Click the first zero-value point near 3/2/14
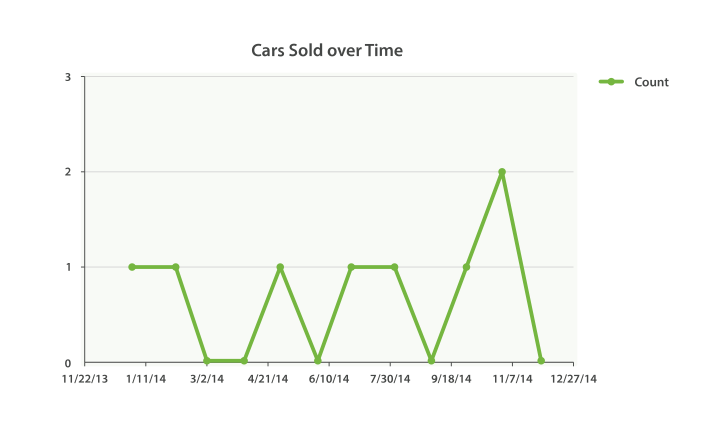 click(x=207, y=360)
